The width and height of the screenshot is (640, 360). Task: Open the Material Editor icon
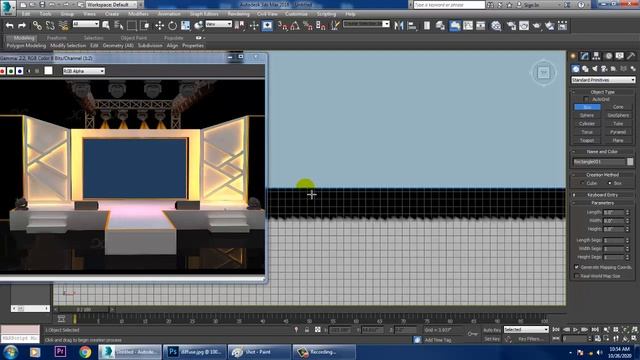(496, 26)
